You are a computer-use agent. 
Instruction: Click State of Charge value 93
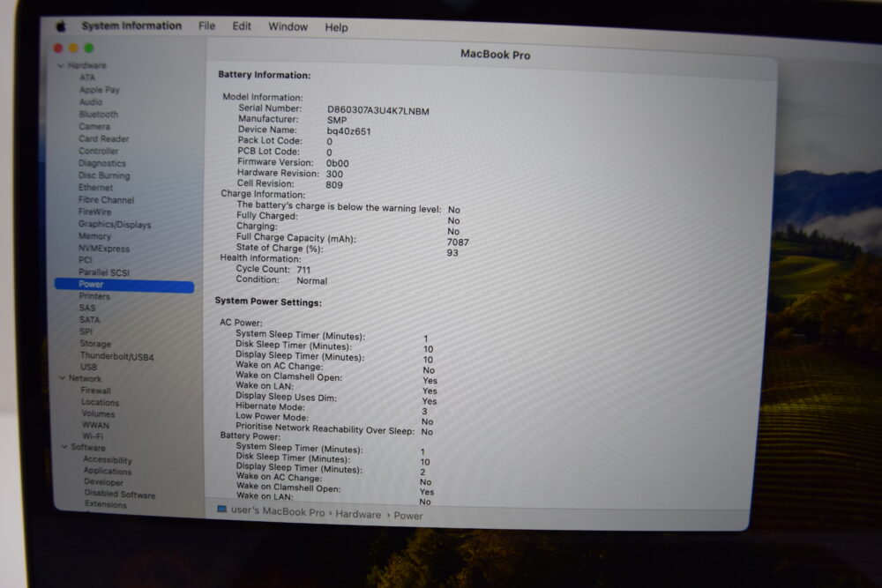pyautogui.click(x=452, y=253)
